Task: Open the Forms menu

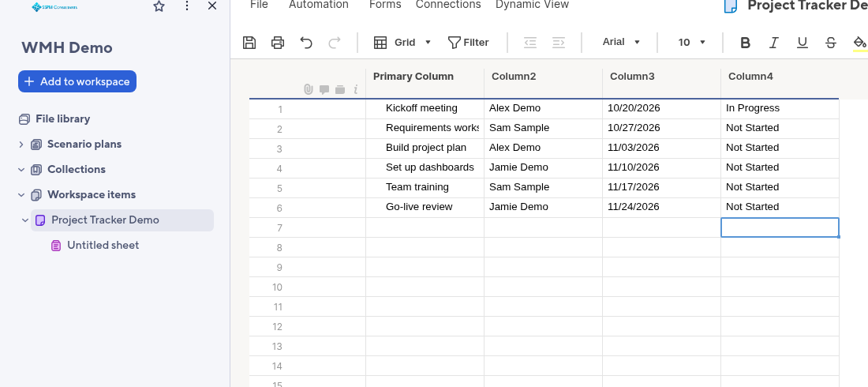Action: click(x=385, y=5)
